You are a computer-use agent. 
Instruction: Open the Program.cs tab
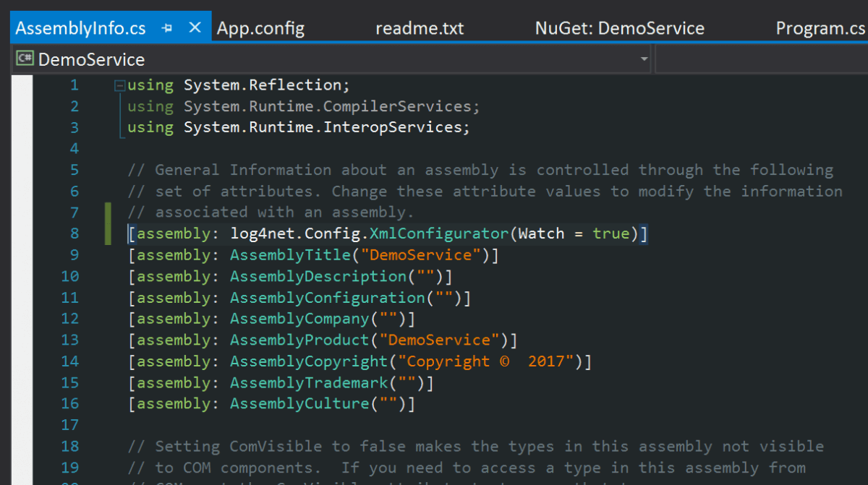[x=821, y=28]
